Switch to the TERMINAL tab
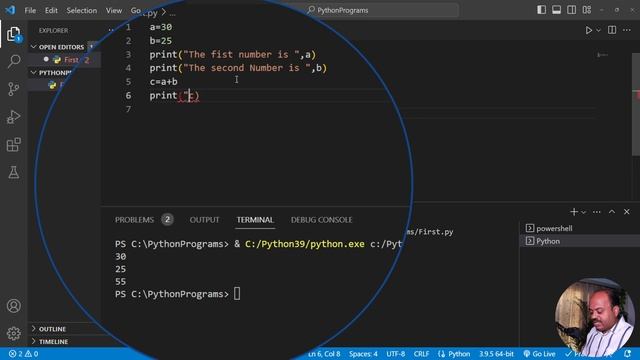The height and width of the screenshot is (360, 640). 255,220
